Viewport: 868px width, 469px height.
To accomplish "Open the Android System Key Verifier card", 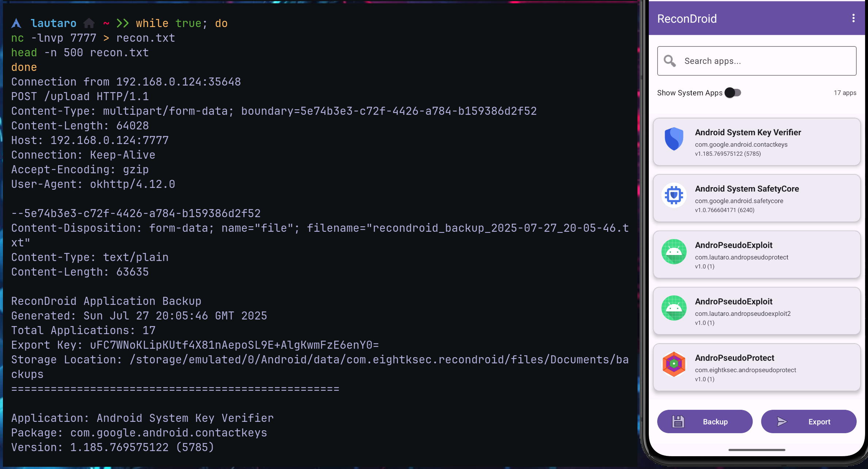I will pos(757,142).
